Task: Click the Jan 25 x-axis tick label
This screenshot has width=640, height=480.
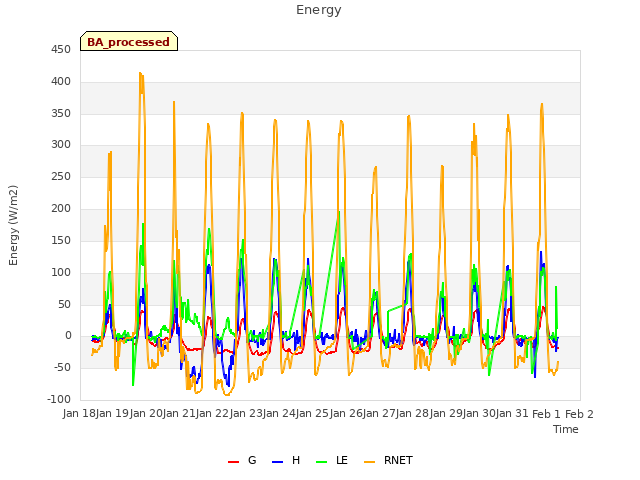Action: pyautogui.click(x=312, y=414)
